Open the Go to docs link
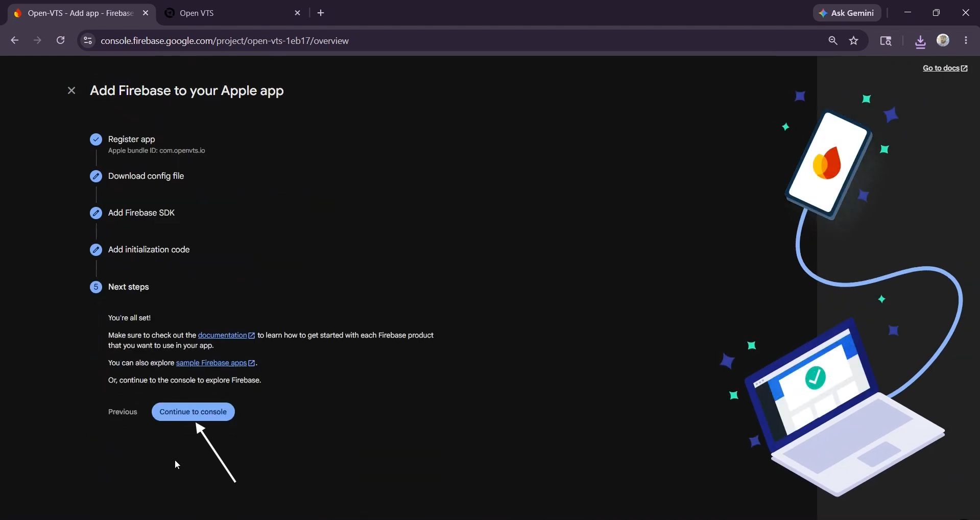The width and height of the screenshot is (980, 520). tap(945, 68)
